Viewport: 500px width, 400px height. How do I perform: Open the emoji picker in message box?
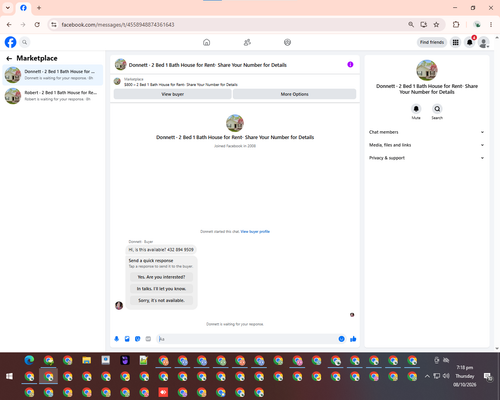point(341,339)
